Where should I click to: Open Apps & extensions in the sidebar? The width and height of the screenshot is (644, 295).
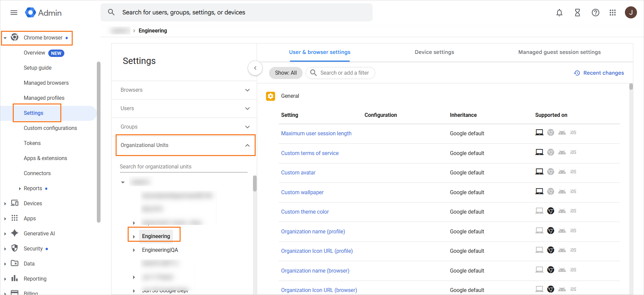coord(45,158)
